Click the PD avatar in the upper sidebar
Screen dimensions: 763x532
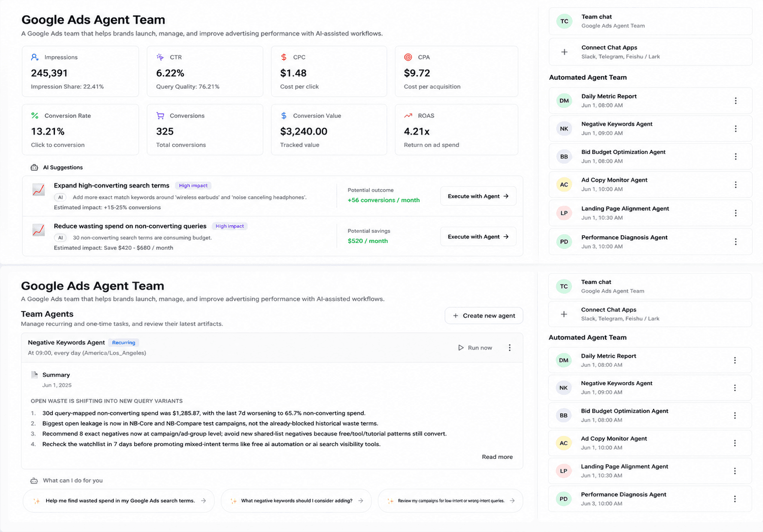click(564, 242)
